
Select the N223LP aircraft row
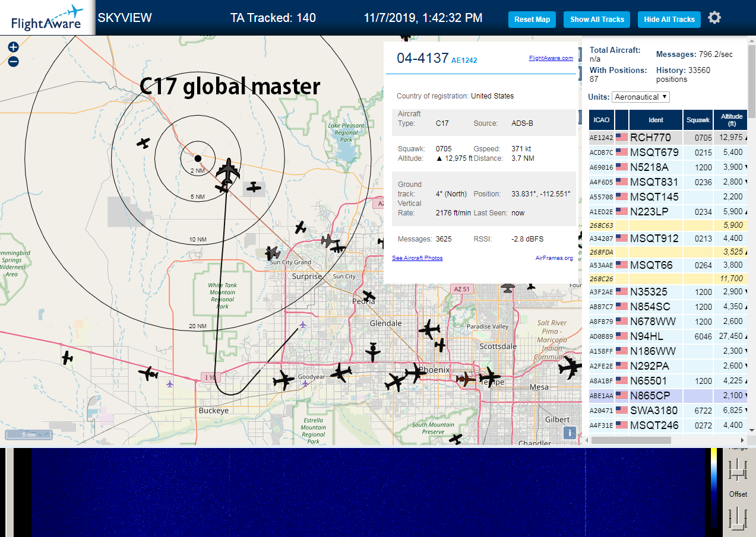point(669,212)
